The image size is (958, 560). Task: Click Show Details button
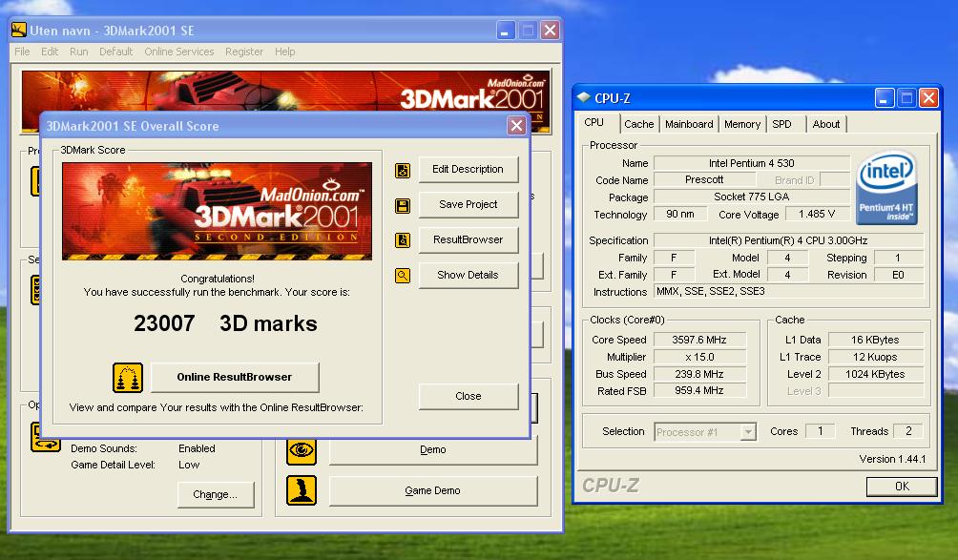[468, 275]
